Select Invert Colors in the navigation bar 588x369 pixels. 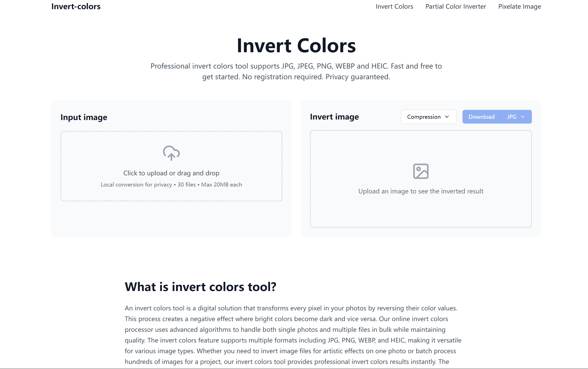394,6
